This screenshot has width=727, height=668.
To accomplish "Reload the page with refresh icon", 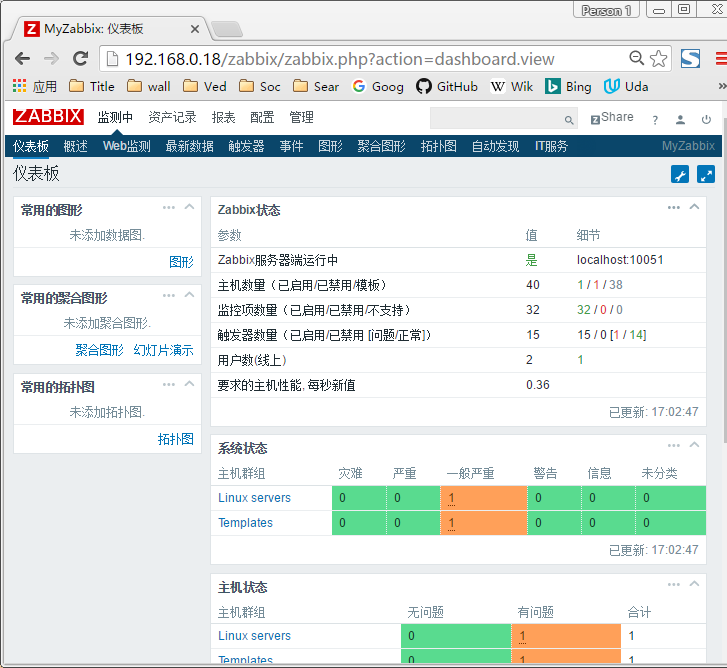I will click(81, 59).
